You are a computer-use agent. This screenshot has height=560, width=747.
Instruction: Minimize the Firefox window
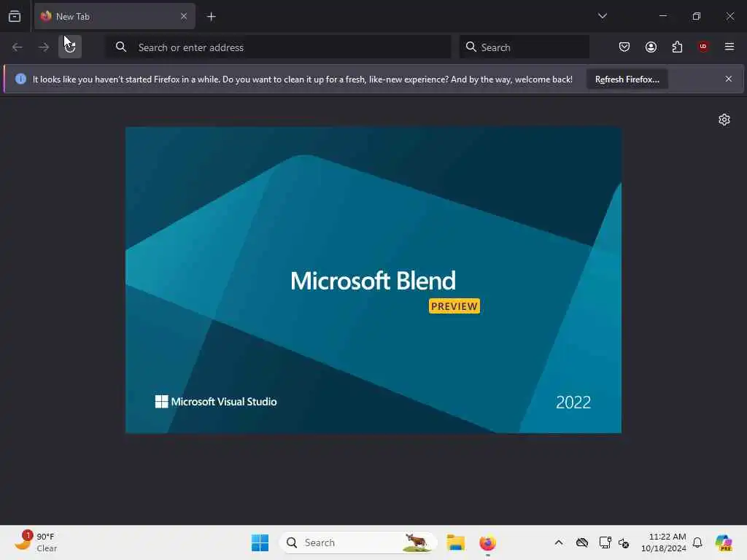click(662, 16)
